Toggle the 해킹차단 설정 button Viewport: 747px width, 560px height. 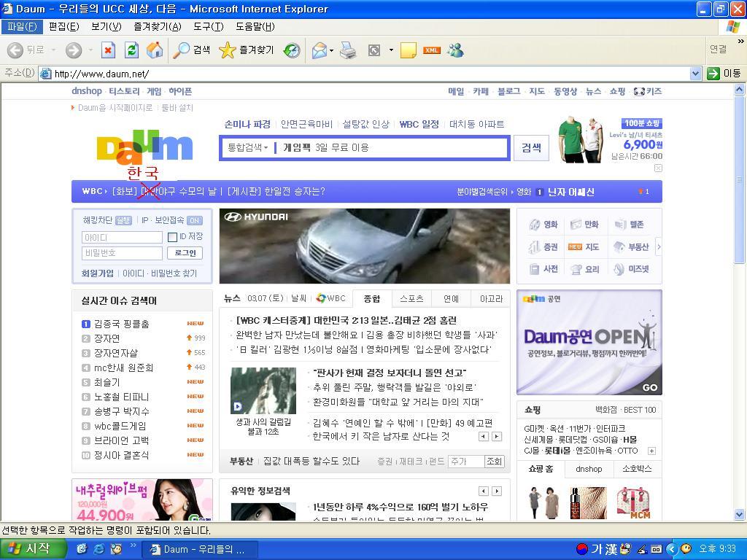(x=123, y=220)
